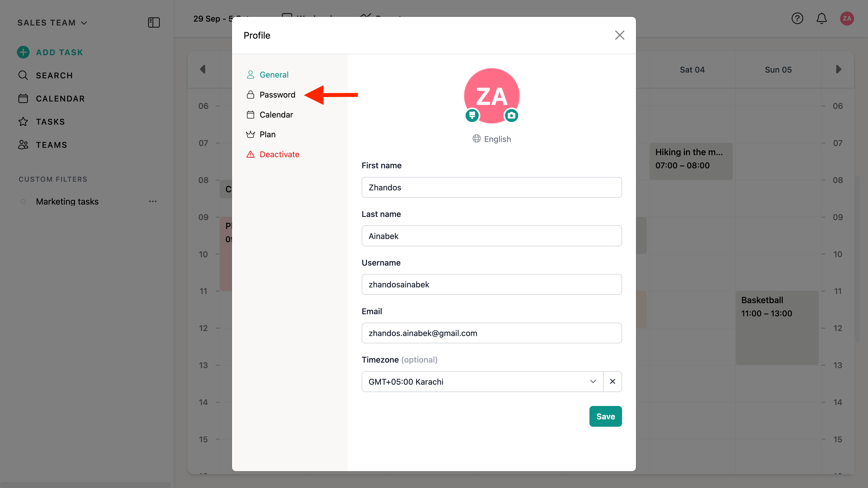The height and width of the screenshot is (488, 868).
Task: Switch to the Password tab
Action: (277, 95)
